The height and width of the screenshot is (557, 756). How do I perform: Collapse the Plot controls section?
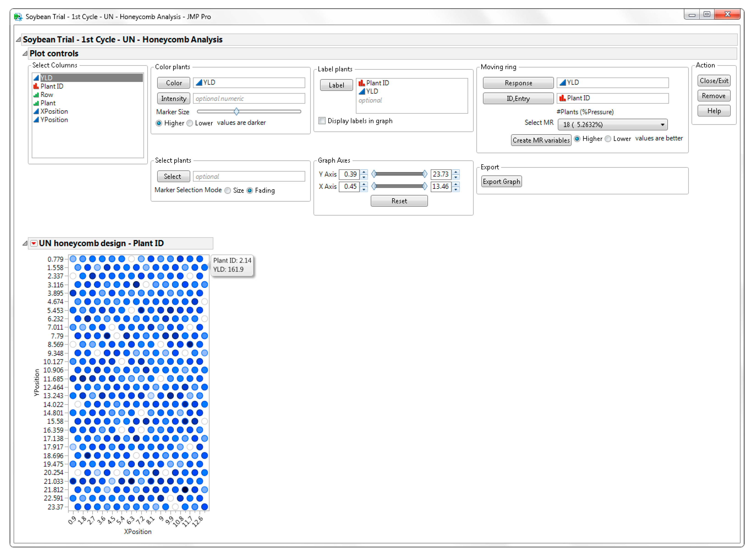(25, 53)
